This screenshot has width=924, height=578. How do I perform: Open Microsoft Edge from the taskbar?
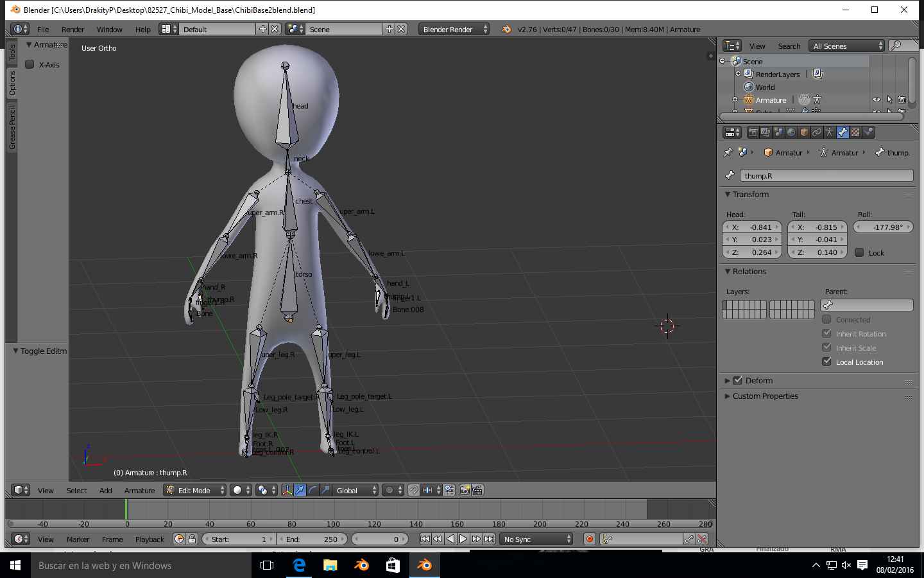click(299, 565)
